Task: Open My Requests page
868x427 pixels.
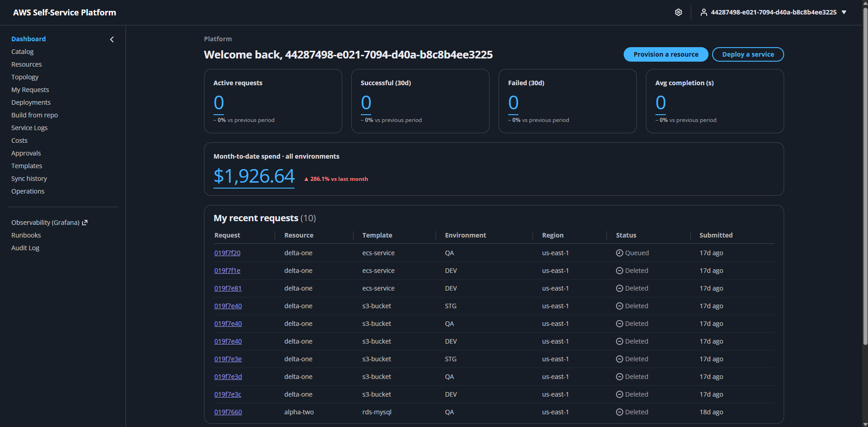Action: click(30, 90)
